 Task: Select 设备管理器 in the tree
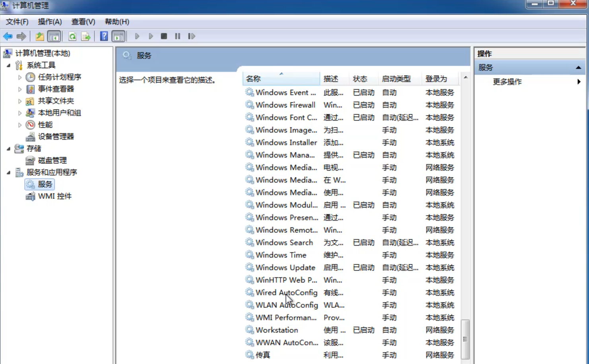point(56,137)
